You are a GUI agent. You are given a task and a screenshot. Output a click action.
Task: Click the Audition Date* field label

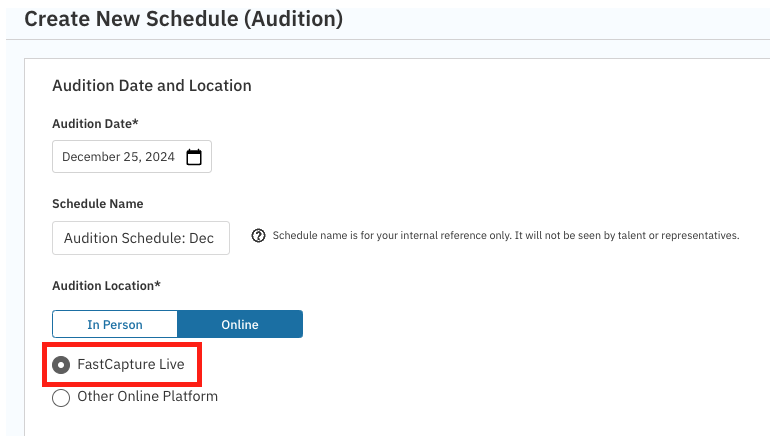pos(95,123)
